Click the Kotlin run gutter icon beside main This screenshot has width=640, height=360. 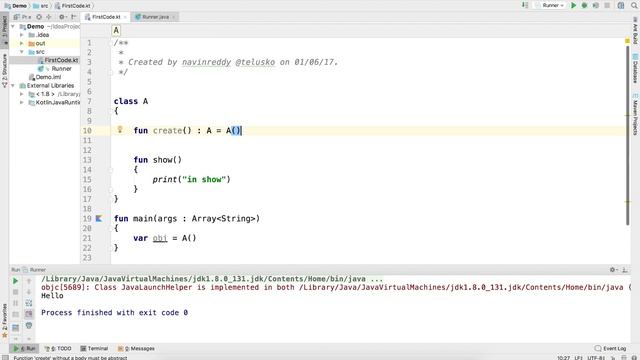99,218
